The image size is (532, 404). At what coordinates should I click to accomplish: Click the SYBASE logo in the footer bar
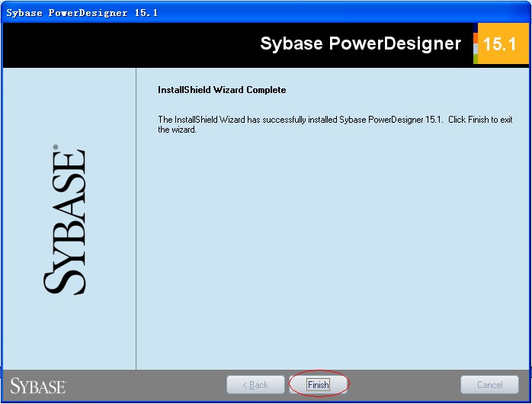(38, 385)
